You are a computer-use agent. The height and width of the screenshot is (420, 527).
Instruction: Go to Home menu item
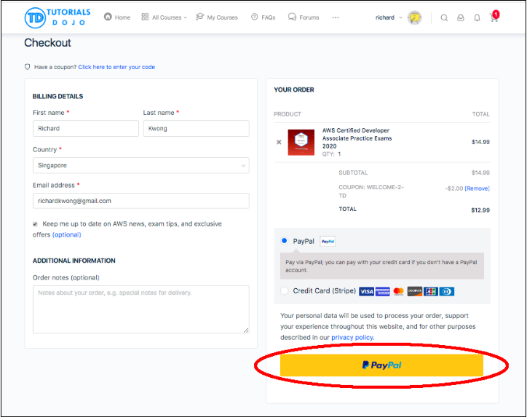click(x=122, y=17)
